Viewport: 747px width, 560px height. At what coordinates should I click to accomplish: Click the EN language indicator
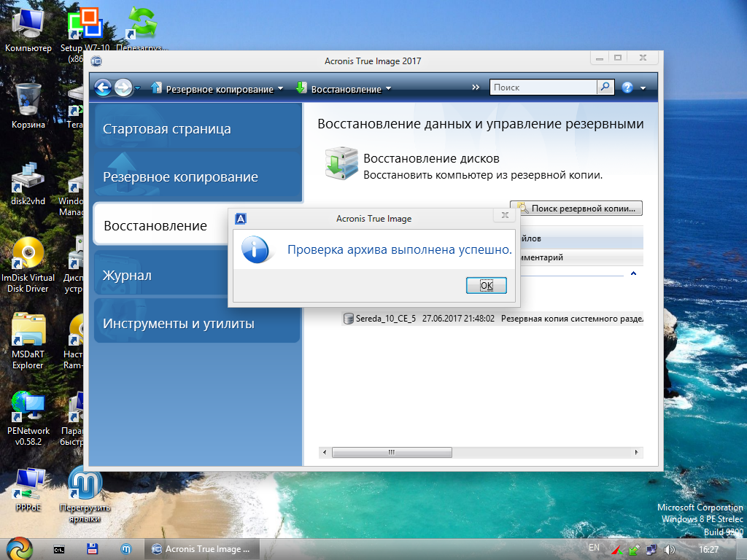click(594, 548)
